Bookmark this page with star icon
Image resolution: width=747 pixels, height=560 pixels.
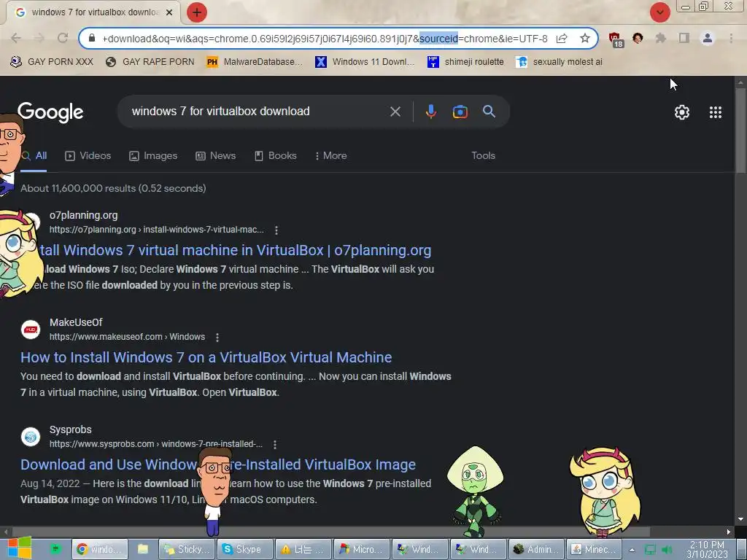click(x=585, y=38)
